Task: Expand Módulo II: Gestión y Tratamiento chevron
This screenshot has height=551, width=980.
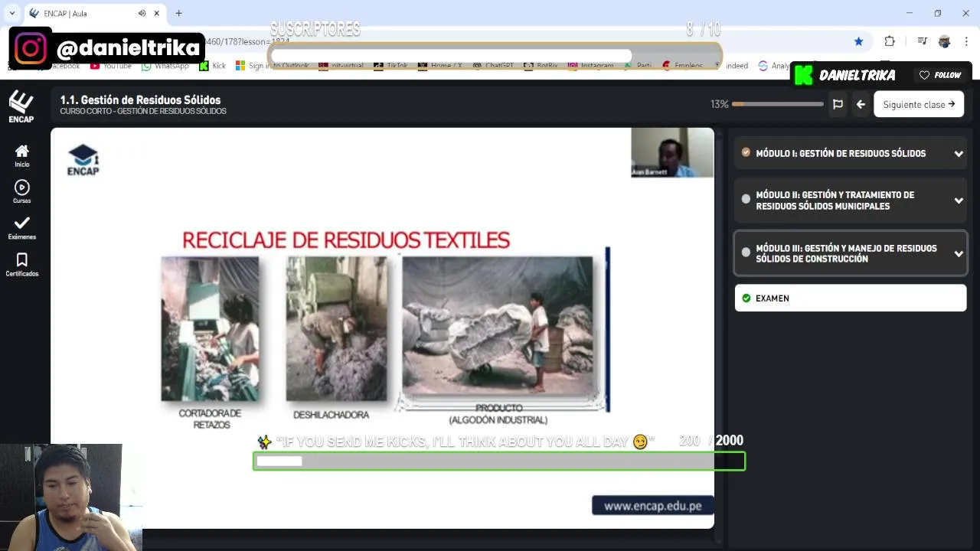Action: (x=959, y=201)
